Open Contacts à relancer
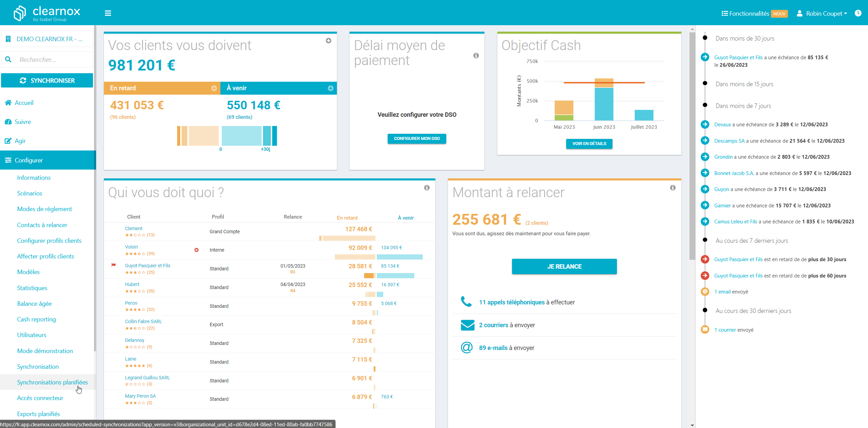 tap(42, 225)
